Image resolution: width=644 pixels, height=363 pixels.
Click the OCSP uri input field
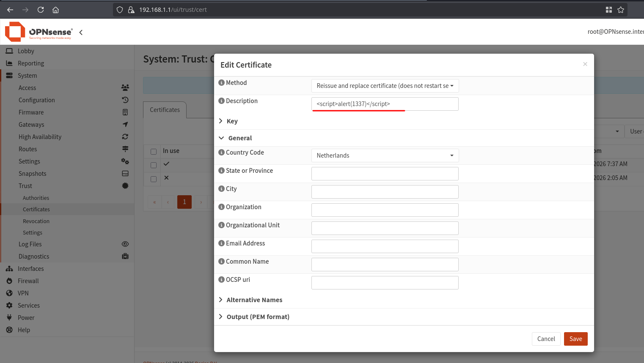385,283
